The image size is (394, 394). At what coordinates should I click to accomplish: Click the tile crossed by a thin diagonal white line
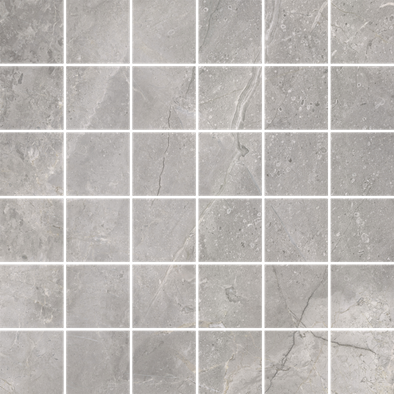click(164, 296)
